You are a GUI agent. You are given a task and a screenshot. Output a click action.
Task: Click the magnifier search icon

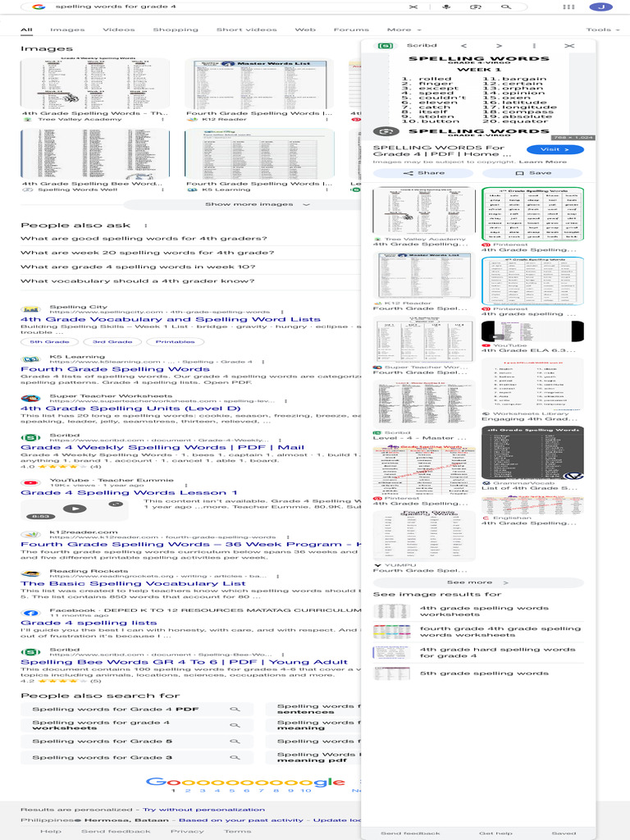pyautogui.click(x=505, y=7)
